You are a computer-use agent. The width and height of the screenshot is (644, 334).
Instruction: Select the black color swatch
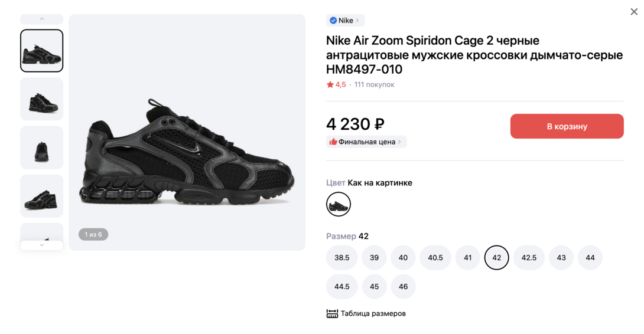pyautogui.click(x=339, y=205)
